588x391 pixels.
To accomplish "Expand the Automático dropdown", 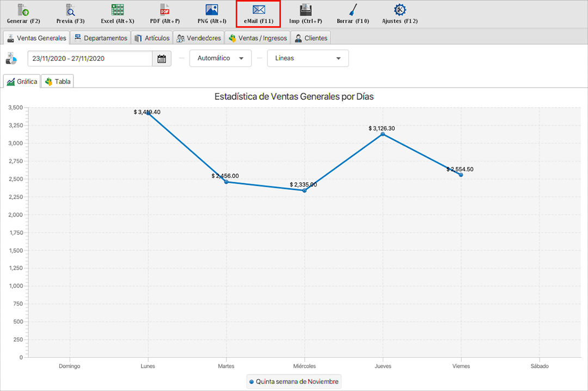I will [220, 58].
